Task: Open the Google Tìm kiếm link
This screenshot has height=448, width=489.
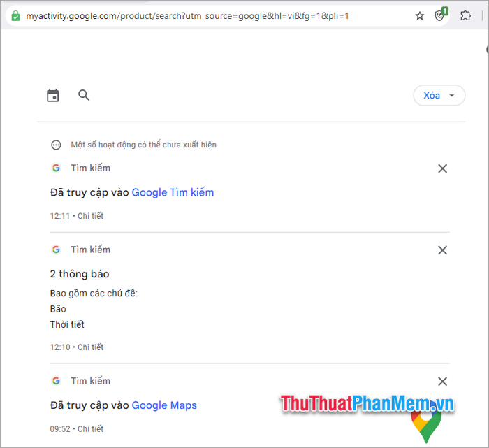Action: pos(173,192)
